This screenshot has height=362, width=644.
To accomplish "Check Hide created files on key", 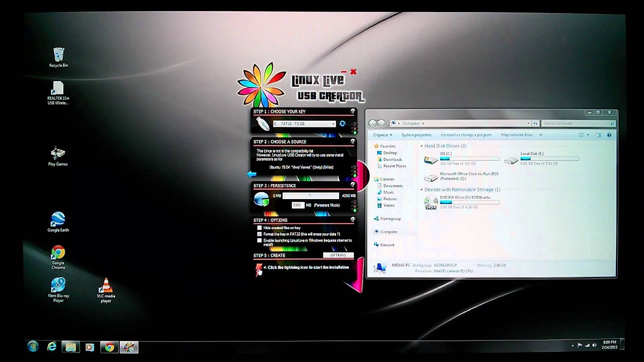I will (x=260, y=228).
